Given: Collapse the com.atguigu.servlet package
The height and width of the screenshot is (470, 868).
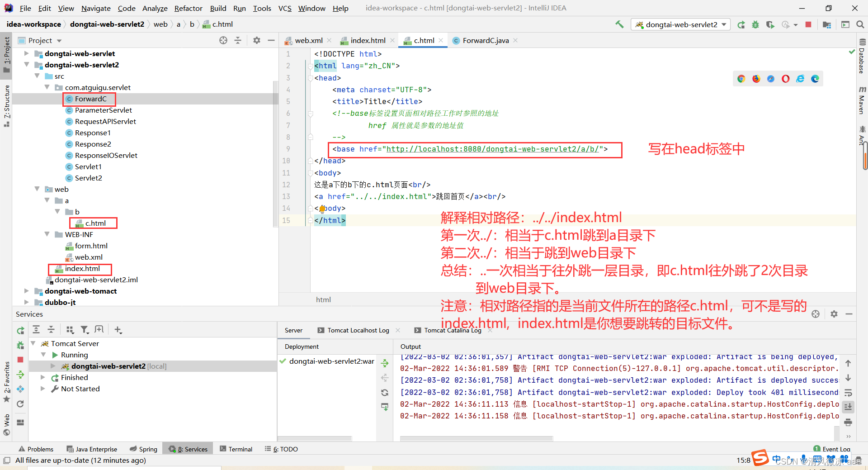Looking at the screenshot, I should [x=47, y=87].
